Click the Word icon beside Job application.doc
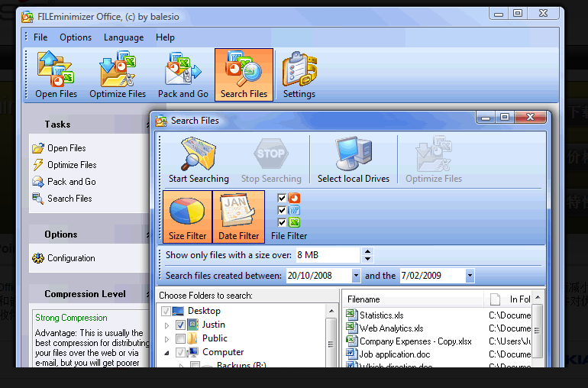588x388 pixels. coord(351,354)
